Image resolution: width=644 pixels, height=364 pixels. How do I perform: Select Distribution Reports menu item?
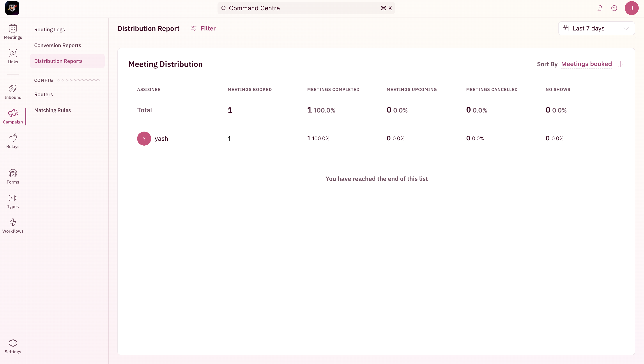coord(67,61)
